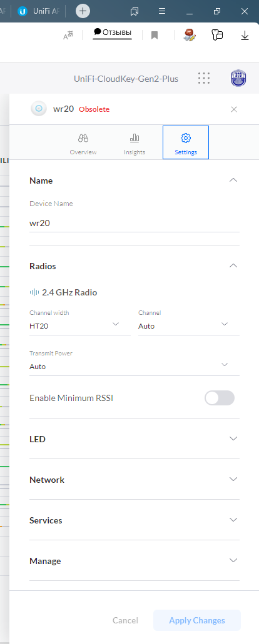Open the Channel width HT20 dropdown
The height and width of the screenshot is (644, 259).
(79, 325)
